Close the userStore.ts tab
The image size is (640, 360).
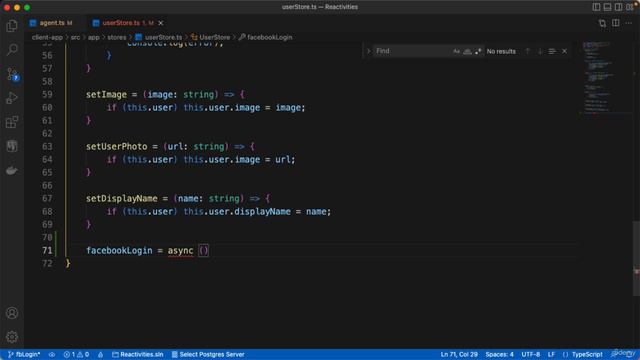(161, 23)
